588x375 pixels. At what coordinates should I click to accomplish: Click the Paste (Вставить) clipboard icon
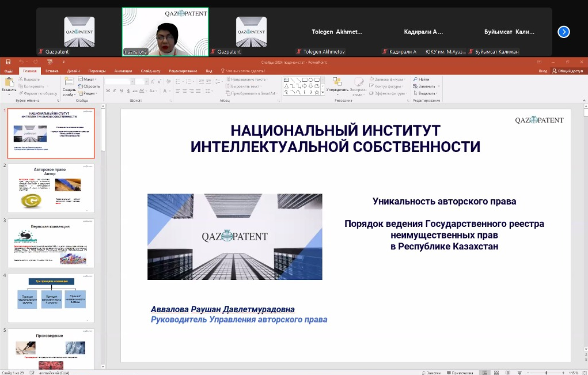[x=9, y=82]
